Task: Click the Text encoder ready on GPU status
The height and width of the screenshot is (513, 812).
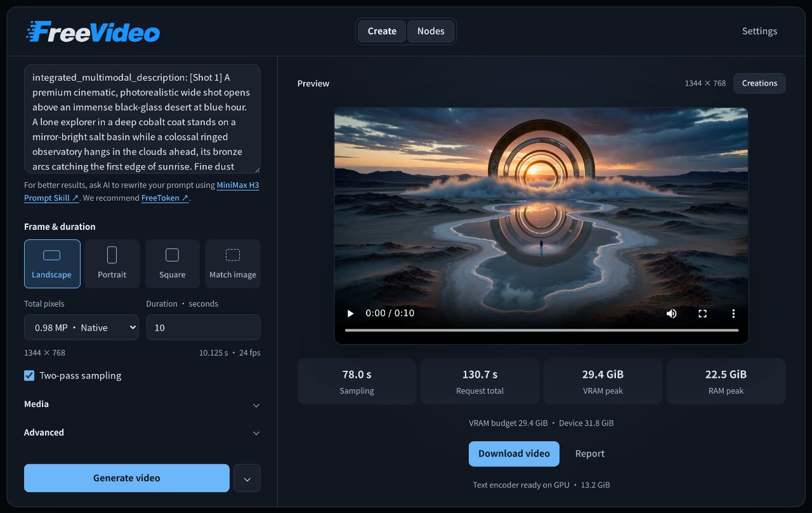Action: (542, 484)
